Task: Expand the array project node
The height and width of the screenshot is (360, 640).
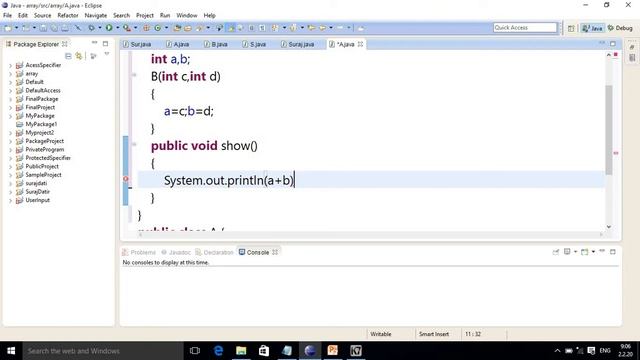Action: [10, 74]
